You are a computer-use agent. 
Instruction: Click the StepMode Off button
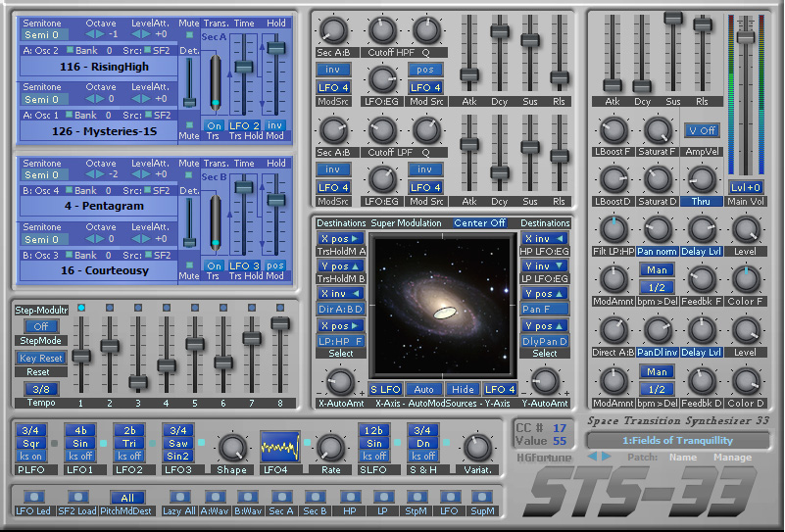41,326
